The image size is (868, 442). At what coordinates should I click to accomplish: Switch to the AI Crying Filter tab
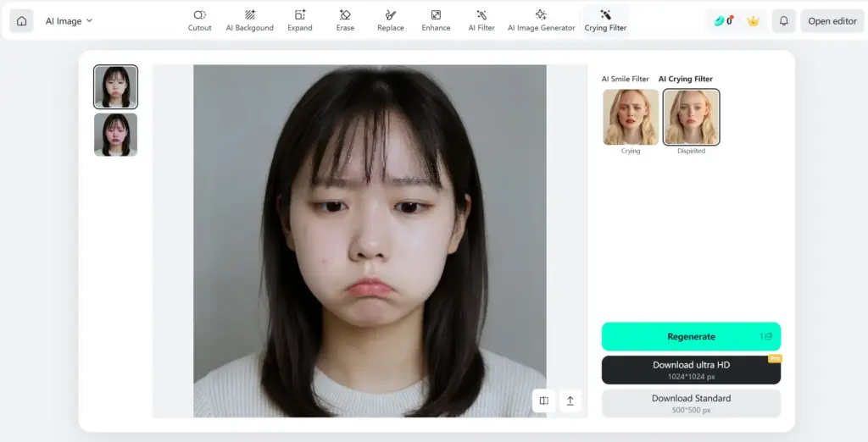[685, 79]
